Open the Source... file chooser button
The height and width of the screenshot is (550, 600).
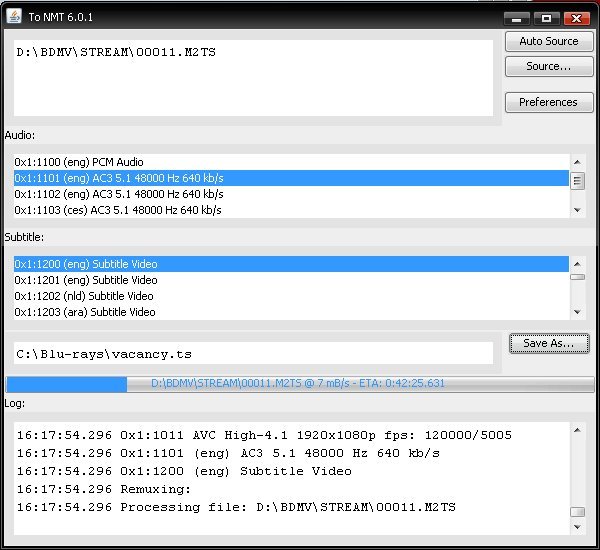coord(549,67)
